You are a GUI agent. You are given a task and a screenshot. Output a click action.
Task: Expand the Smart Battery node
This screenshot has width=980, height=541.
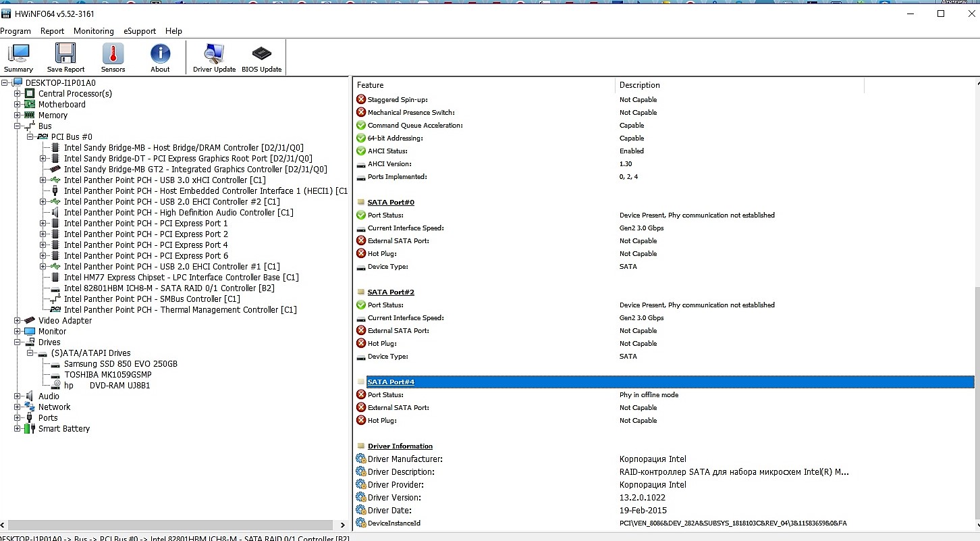(18, 428)
